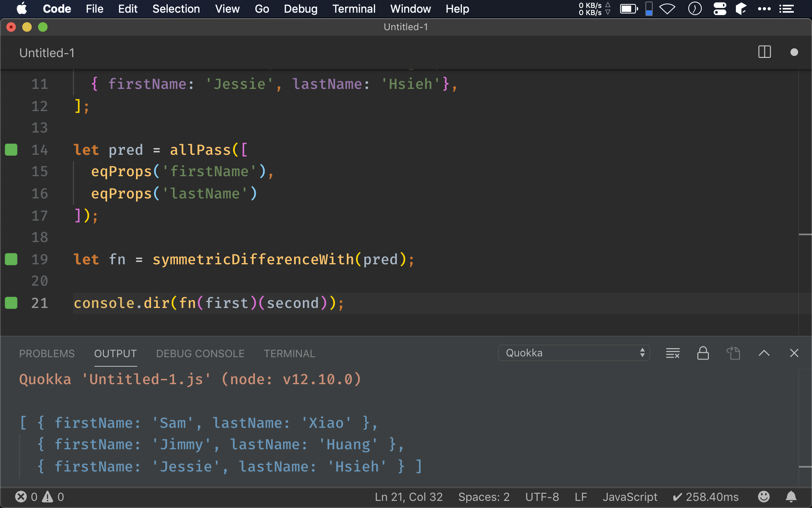
Task: Open notifications with the bell icon
Action: (791, 496)
